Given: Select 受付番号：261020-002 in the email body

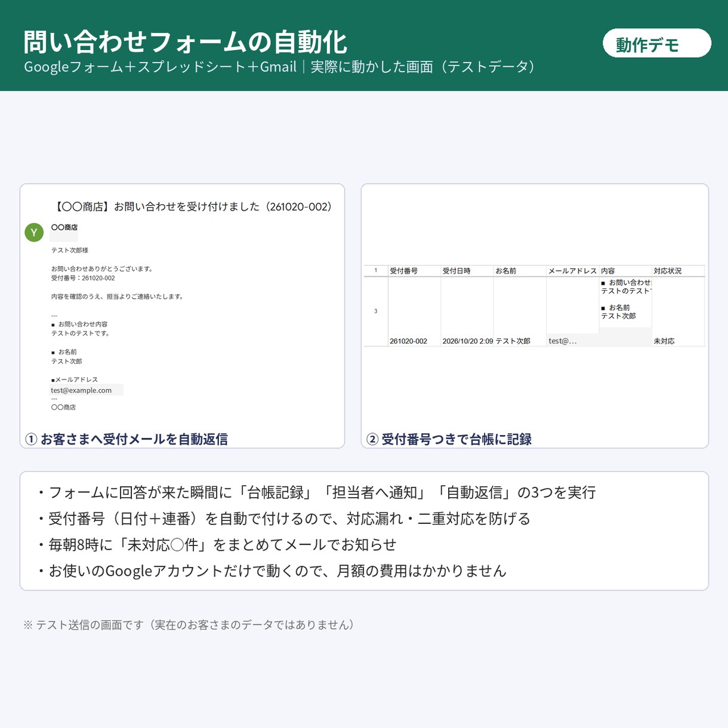Looking at the screenshot, I should point(83,278).
